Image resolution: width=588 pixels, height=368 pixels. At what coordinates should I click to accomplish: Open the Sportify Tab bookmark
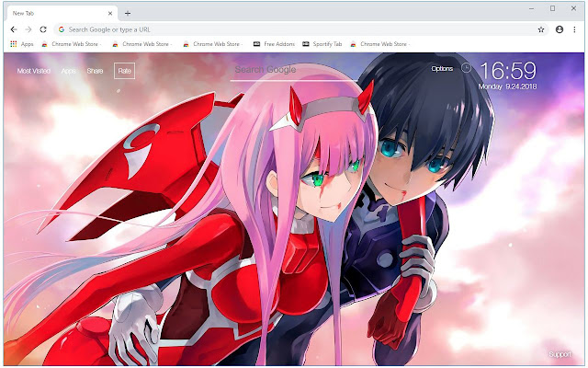pyautogui.click(x=322, y=44)
